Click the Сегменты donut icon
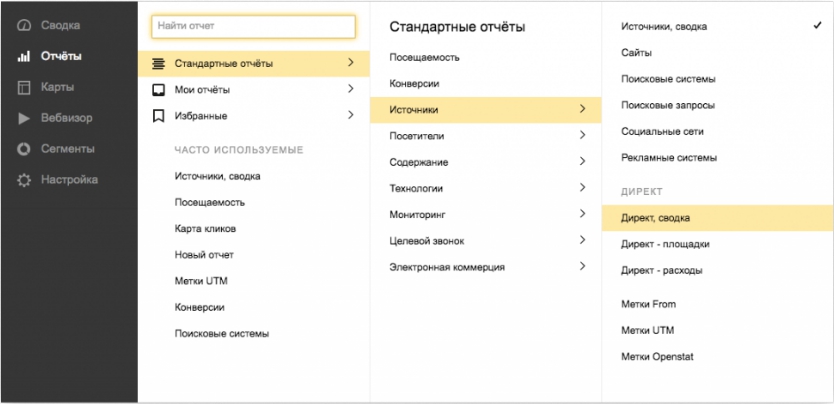The image size is (834, 404). pyautogui.click(x=24, y=149)
